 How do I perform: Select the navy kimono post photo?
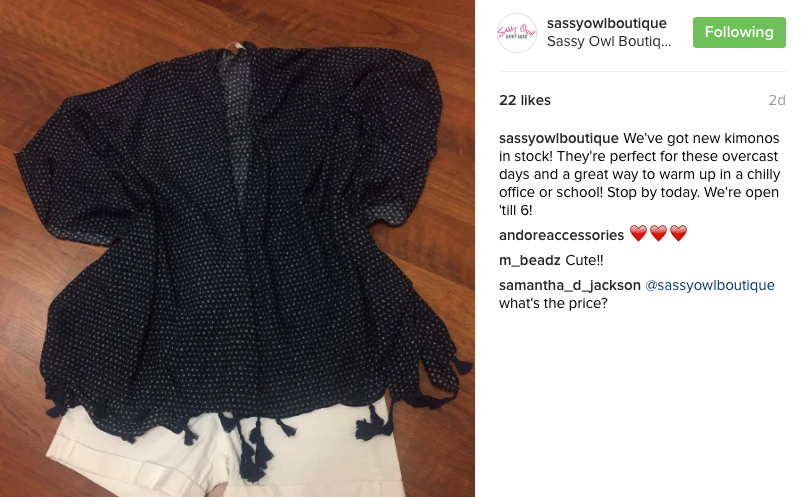coord(237,248)
